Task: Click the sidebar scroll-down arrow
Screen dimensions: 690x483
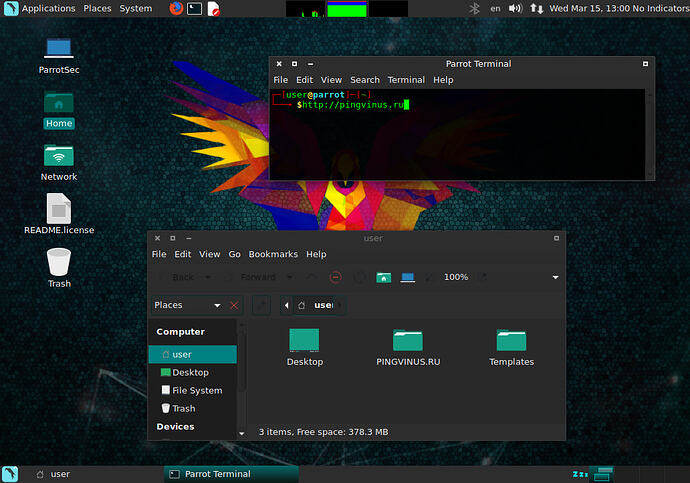Action: [x=242, y=434]
